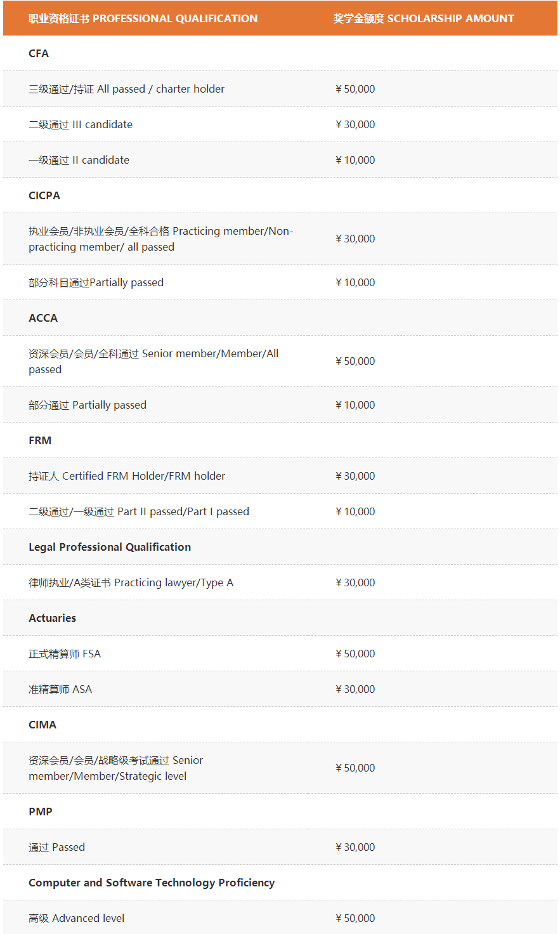The height and width of the screenshot is (934, 560).
Task: Select the FRM section heading
Action: [x=40, y=440]
